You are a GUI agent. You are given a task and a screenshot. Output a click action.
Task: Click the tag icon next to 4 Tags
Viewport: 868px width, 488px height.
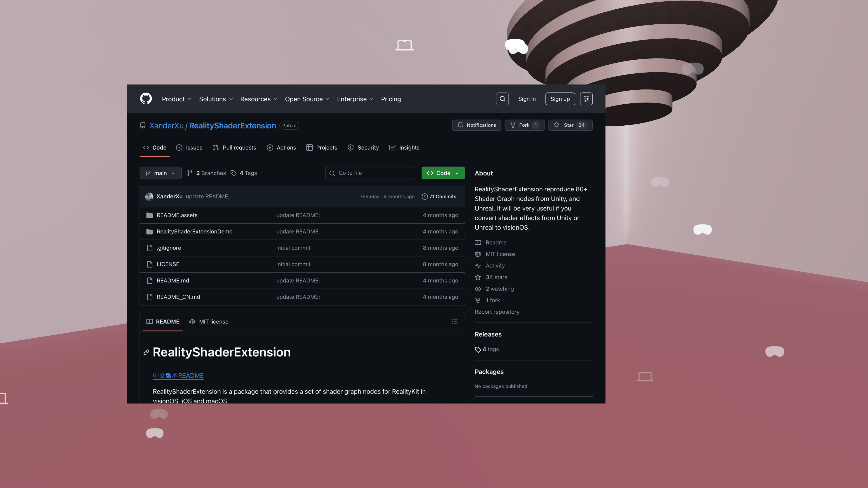pos(234,173)
